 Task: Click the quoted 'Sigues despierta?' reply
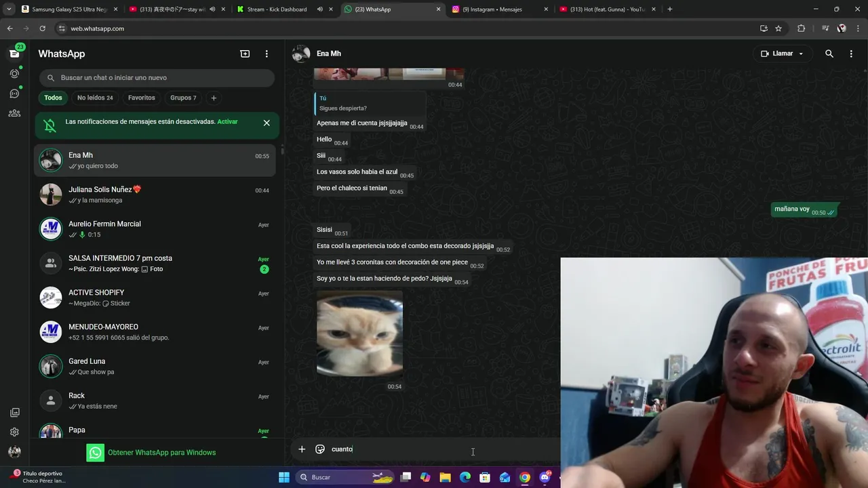[x=370, y=103]
